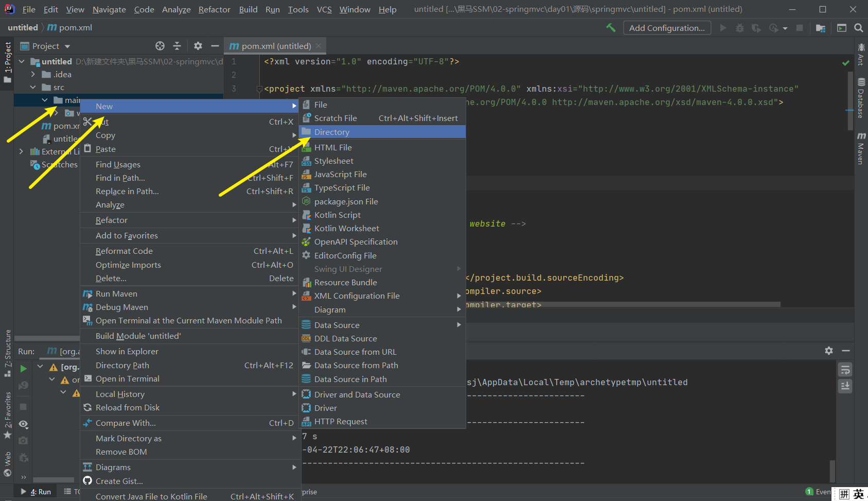Collapse the untitled project root node

[22, 61]
